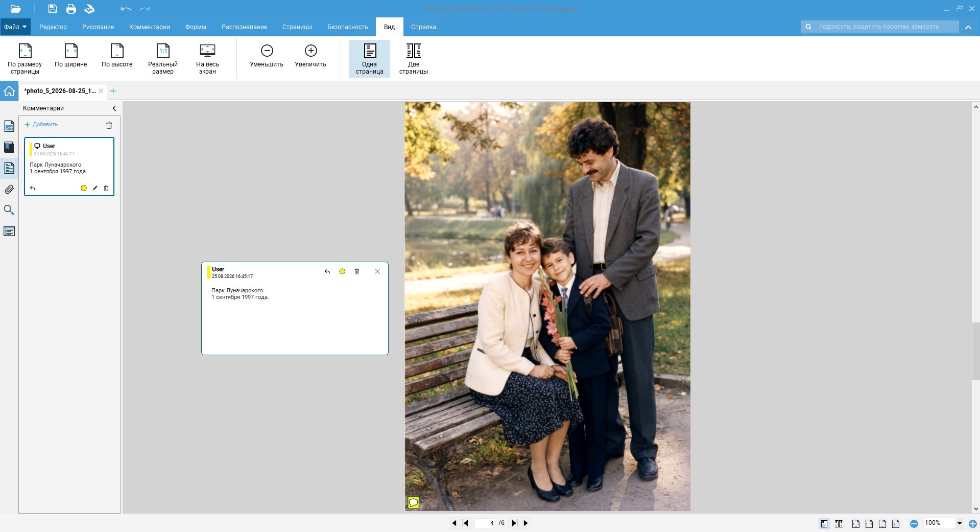
Task: Print the document using printer icon
Action: tap(71, 9)
